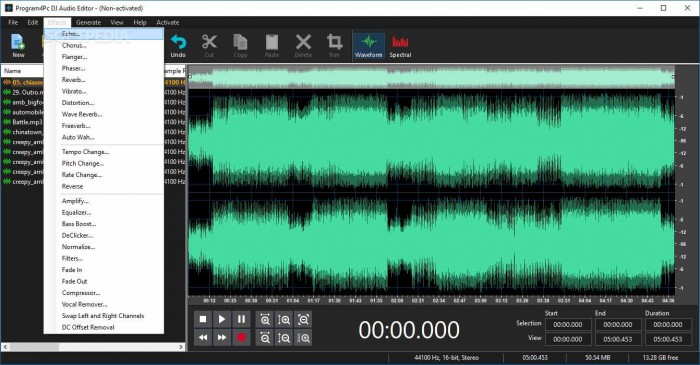Stop playback with the square button
This screenshot has width=700, height=365.
tap(203, 319)
